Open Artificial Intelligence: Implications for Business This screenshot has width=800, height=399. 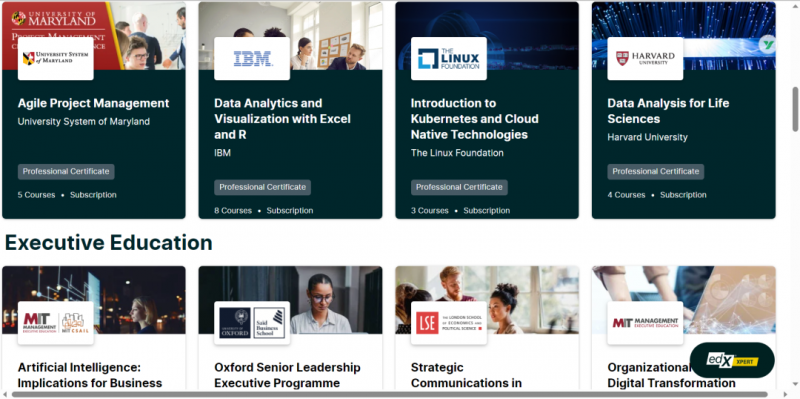coord(90,375)
